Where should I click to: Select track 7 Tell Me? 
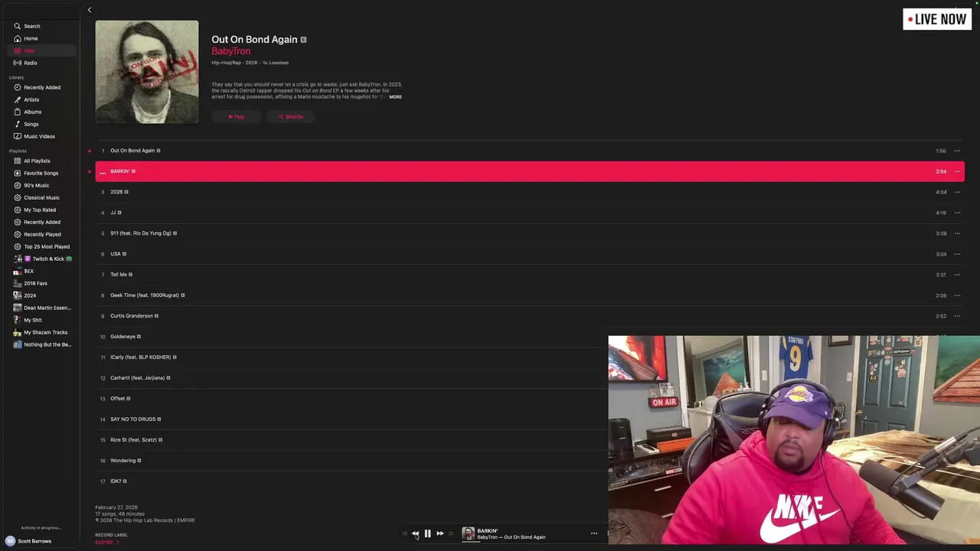click(530, 275)
